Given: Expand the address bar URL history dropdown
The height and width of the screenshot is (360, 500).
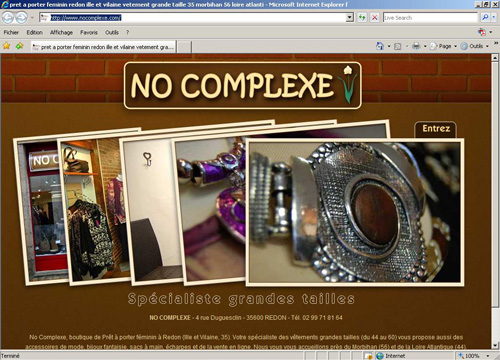Looking at the screenshot, I should (350, 18).
